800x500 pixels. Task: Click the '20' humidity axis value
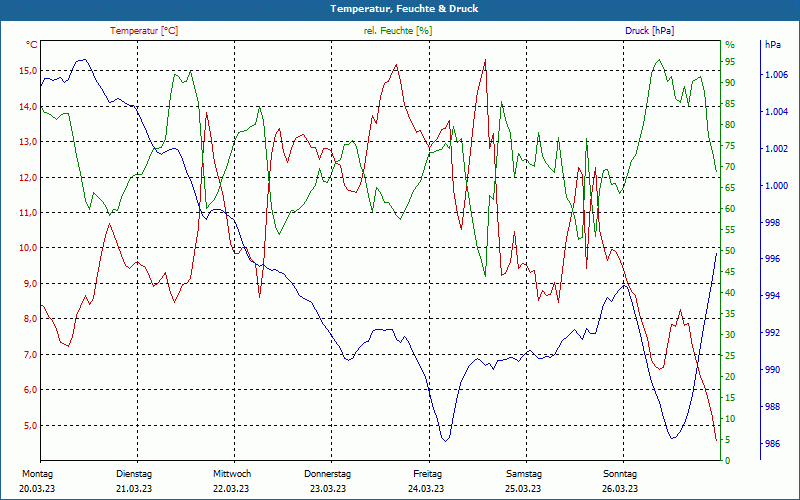pos(730,377)
